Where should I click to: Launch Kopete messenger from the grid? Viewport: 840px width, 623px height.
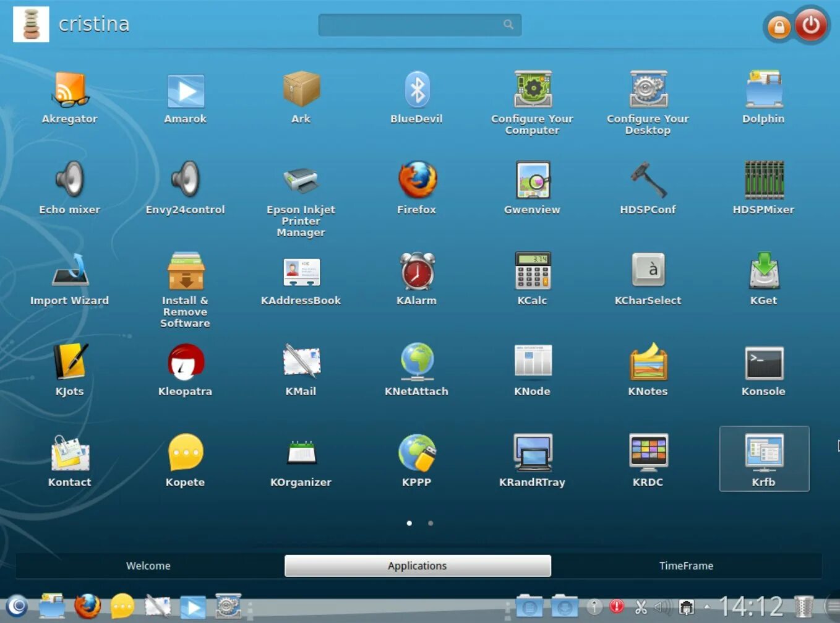(x=186, y=461)
